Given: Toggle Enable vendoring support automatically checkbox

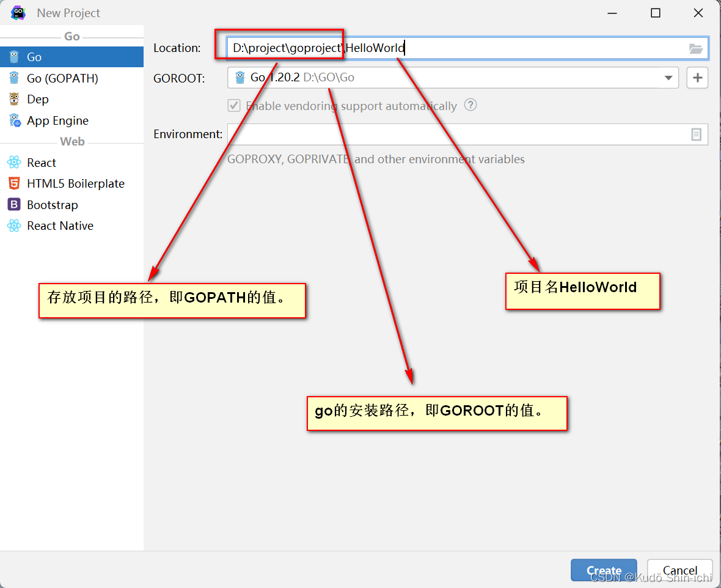Looking at the screenshot, I should click(234, 106).
